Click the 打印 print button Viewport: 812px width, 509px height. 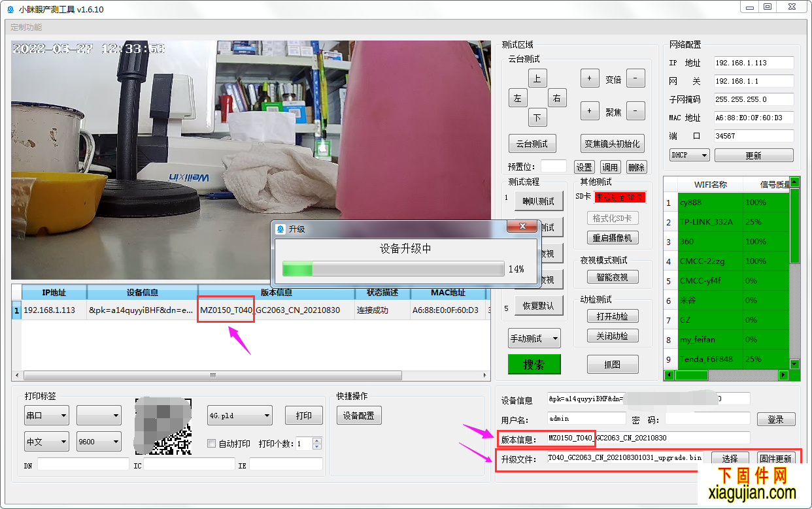click(304, 415)
